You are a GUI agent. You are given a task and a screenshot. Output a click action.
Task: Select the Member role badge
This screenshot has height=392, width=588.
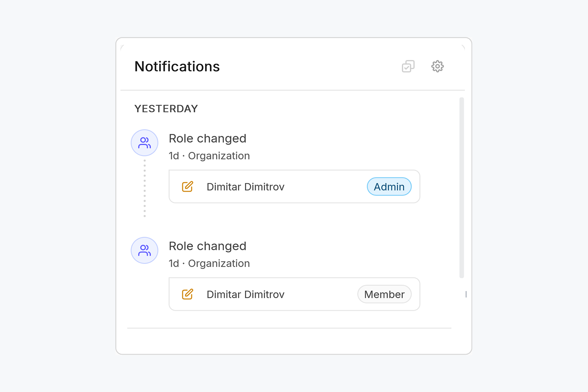[384, 294]
